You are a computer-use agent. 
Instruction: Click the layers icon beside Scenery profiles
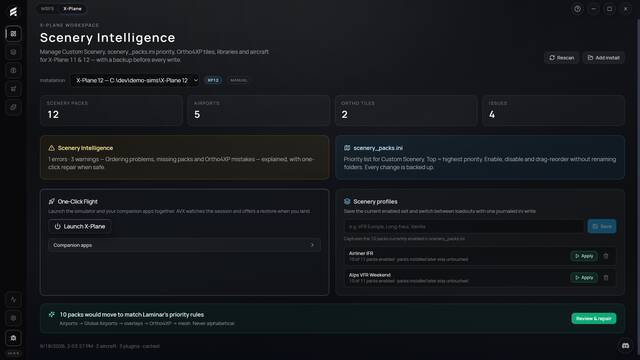(347, 201)
